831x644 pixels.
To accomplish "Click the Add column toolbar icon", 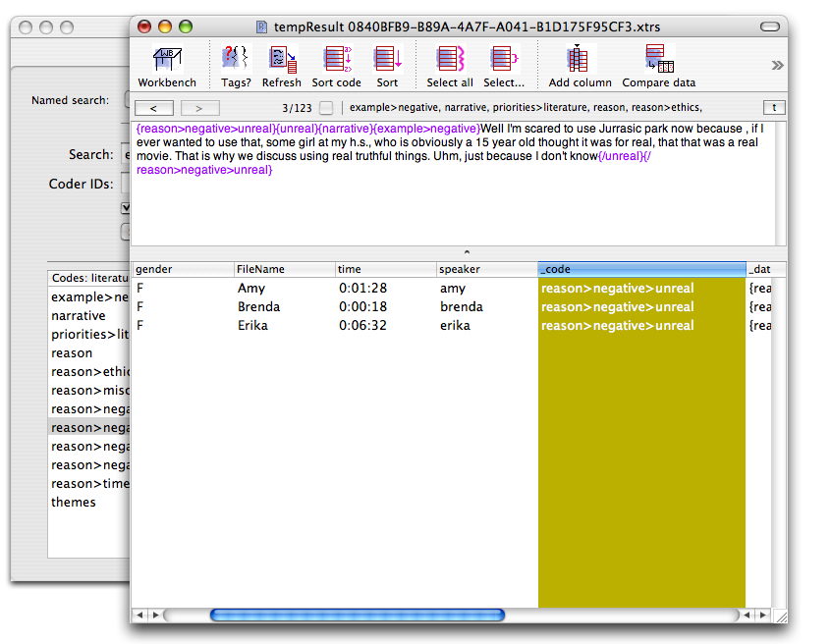I will coord(580,66).
